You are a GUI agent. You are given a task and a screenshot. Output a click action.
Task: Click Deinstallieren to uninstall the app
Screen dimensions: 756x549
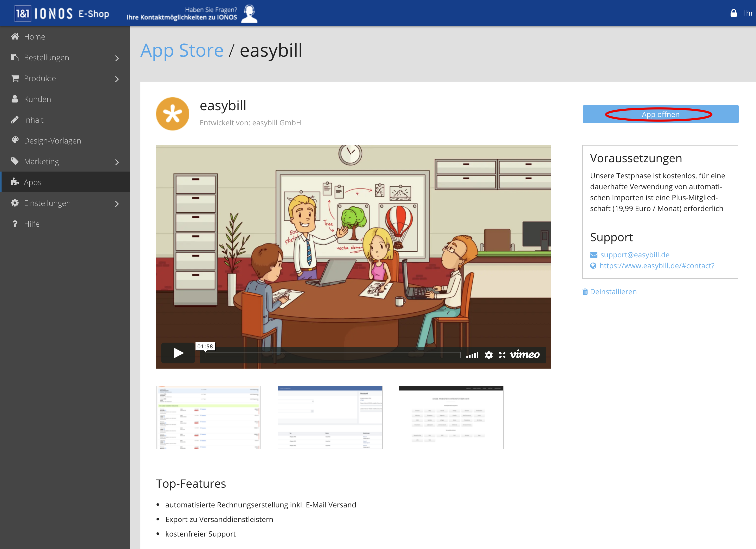coord(613,292)
